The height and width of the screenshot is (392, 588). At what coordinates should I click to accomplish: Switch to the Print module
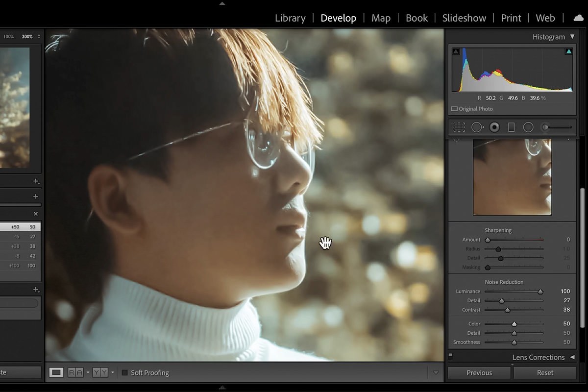tap(511, 18)
